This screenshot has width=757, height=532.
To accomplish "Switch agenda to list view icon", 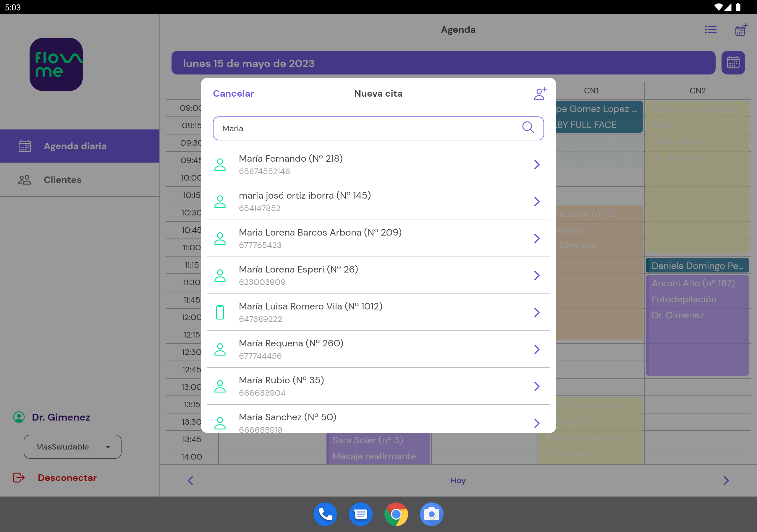I will click(711, 30).
